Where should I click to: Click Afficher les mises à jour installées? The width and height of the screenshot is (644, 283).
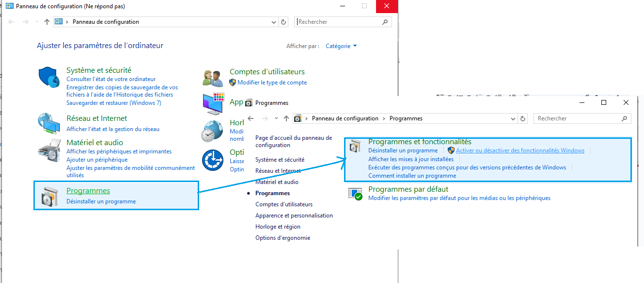pos(411,159)
